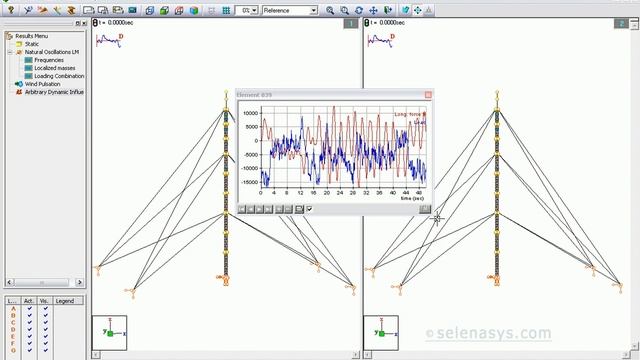Viewport: 640px width, 360px height.
Task: Click tree panel horizontal scrollbar right arrow
Action: [x=79, y=282]
